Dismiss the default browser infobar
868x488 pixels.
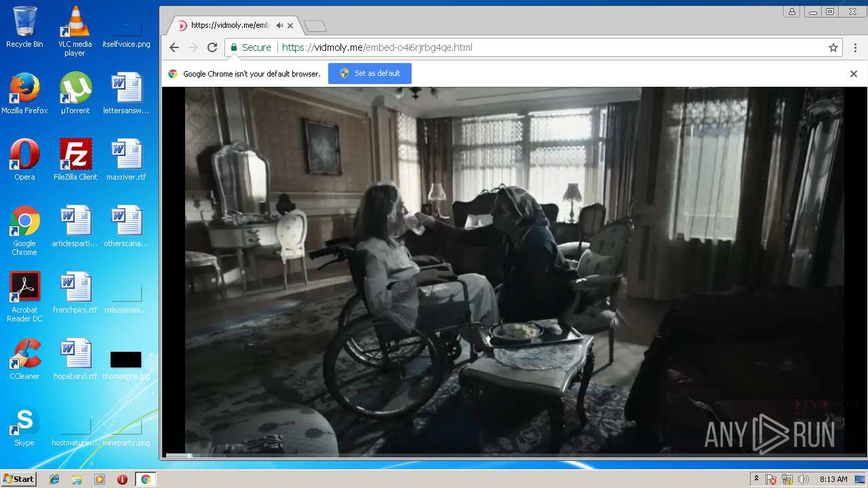(854, 74)
